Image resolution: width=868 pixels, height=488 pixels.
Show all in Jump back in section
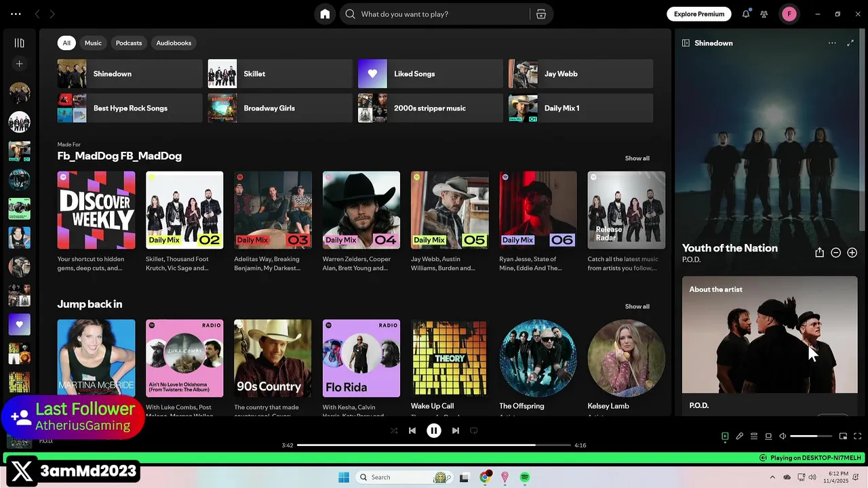(637, 306)
